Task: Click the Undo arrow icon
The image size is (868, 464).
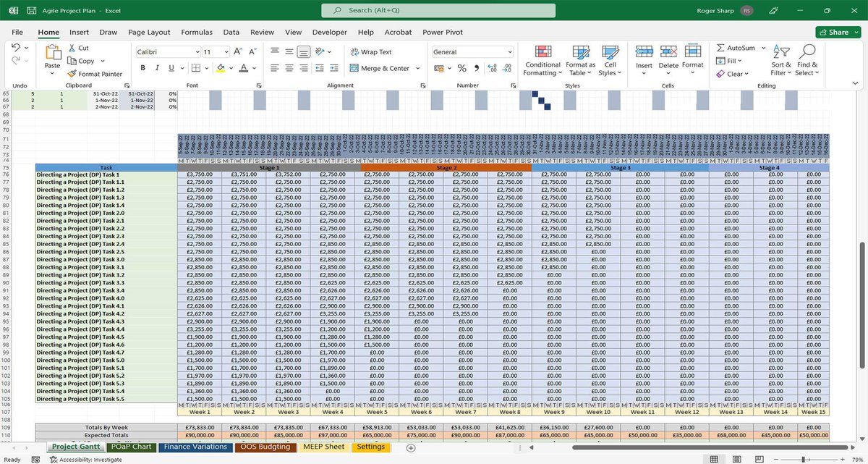Action: pyautogui.click(x=17, y=48)
